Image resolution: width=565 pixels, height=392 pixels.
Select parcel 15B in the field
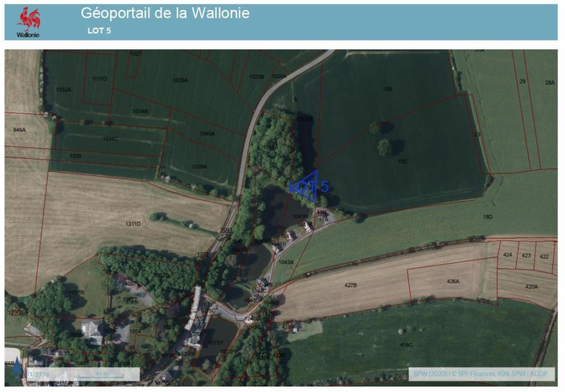click(387, 88)
